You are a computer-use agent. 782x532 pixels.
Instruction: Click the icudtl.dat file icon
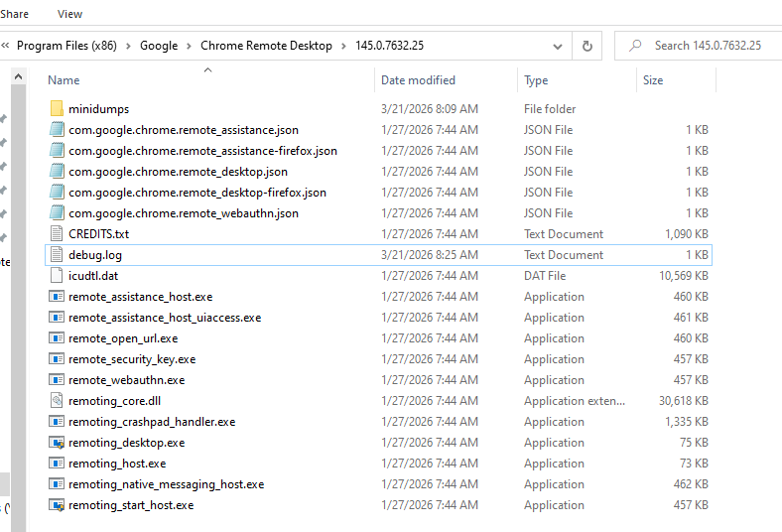pyautogui.click(x=57, y=276)
